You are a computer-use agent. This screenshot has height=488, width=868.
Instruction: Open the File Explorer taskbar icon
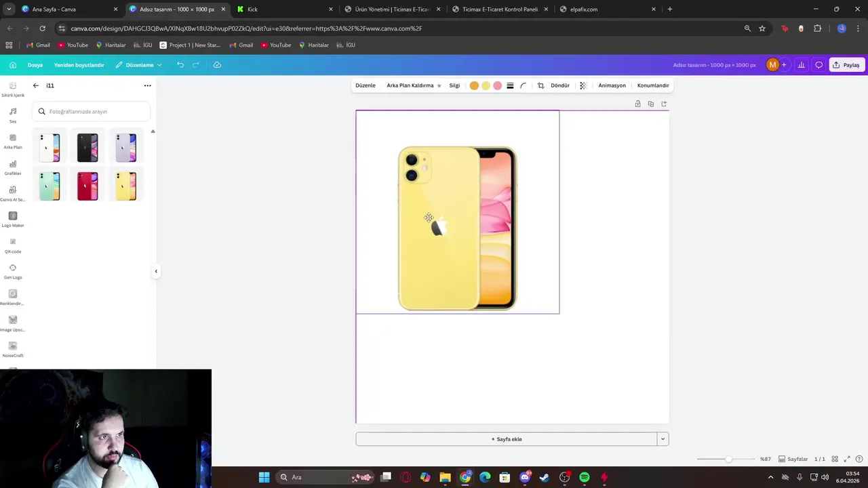pyautogui.click(x=445, y=477)
